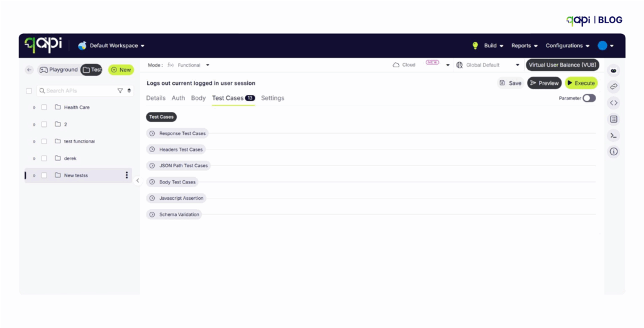Screen dimensions: 644x328
Task: Switch to the Body tab
Action: pos(198,98)
